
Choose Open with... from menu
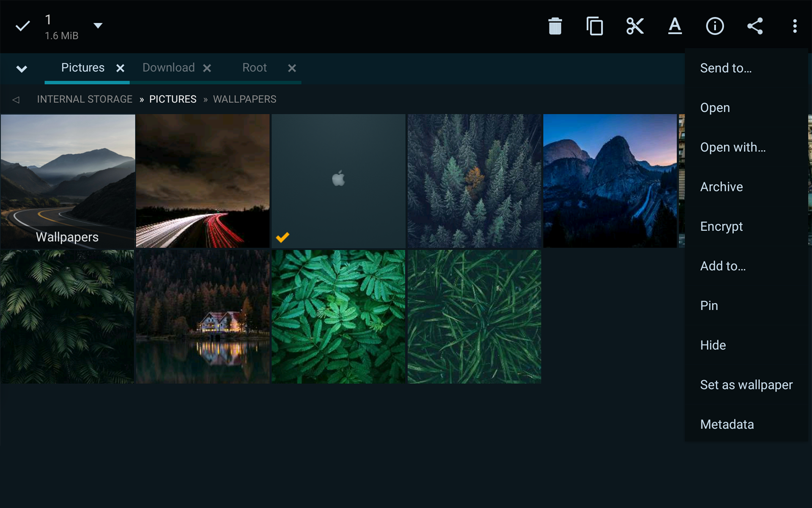click(x=746, y=147)
